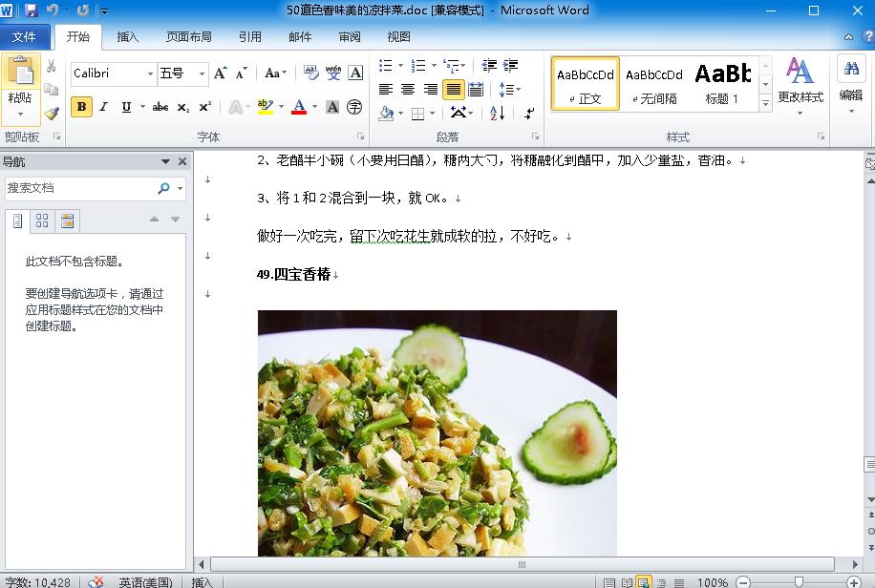
Task: Decrease paragraph indent
Action: tap(489, 65)
